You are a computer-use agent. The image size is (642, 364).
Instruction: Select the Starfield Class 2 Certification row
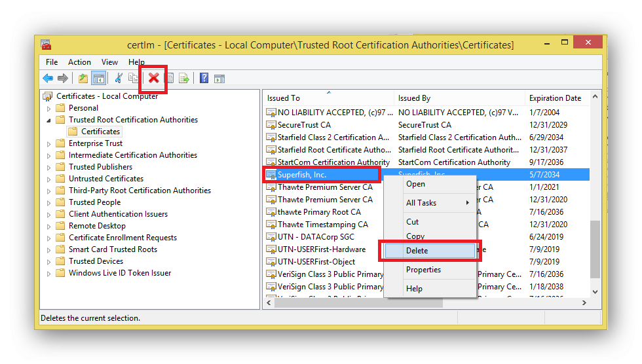427,137
